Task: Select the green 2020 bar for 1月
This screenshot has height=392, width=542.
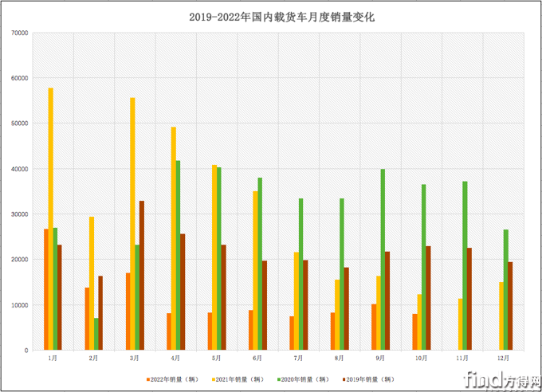Action: (55, 289)
